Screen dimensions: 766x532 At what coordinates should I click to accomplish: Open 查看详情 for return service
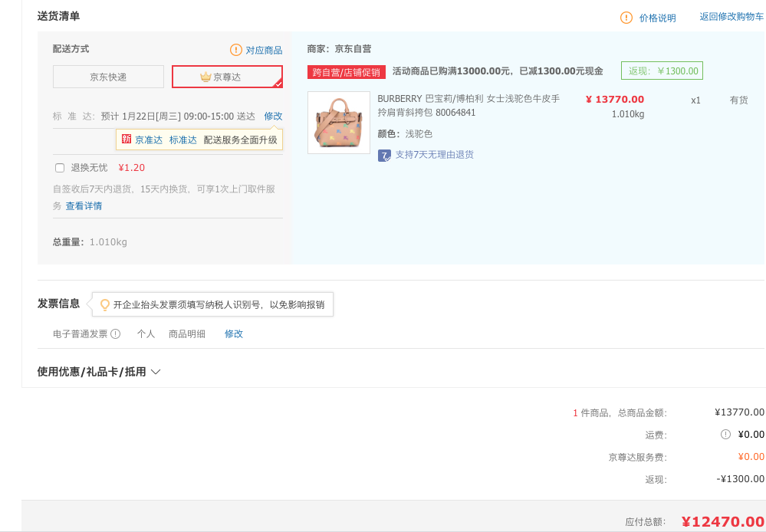tap(84, 206)
